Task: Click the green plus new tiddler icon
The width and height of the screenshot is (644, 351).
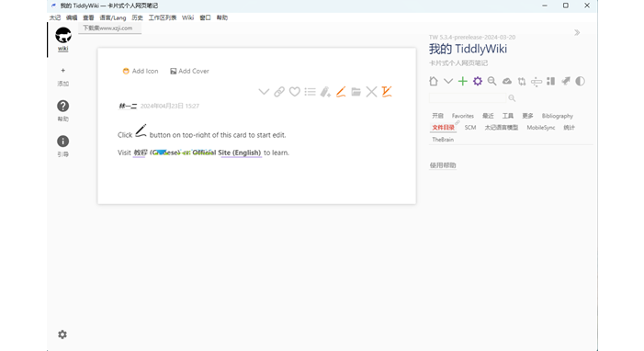Action: (463, 81)
